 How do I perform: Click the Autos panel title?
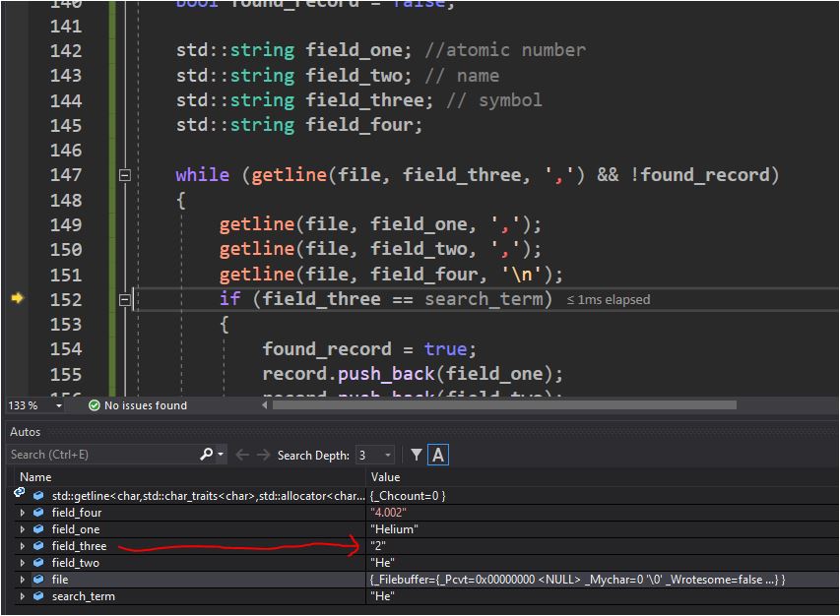point(26,432)
